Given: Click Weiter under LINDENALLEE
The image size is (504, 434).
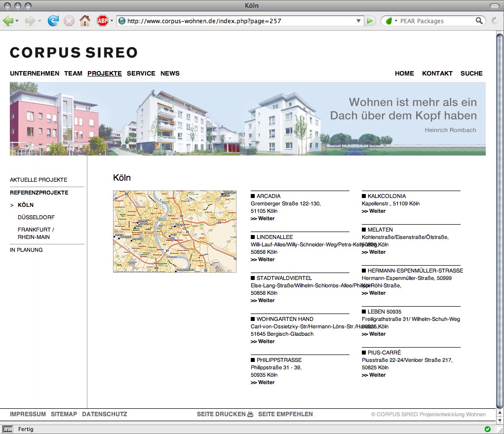Looking at the screenshot, I should pos(263,259).
